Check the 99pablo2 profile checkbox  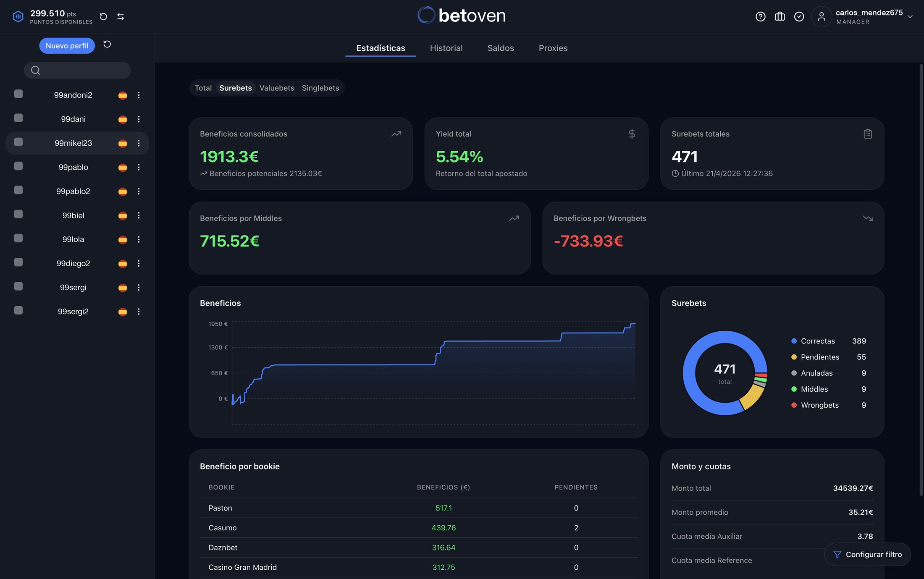coord(18,190)
